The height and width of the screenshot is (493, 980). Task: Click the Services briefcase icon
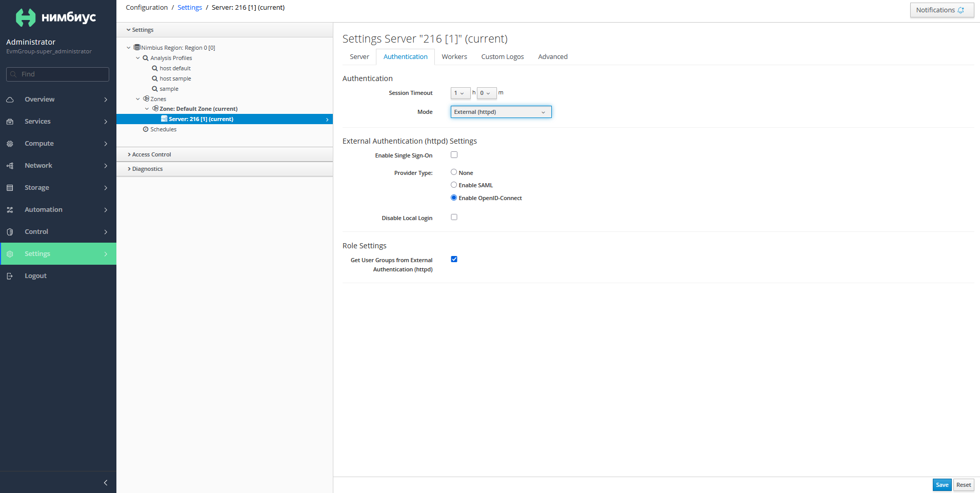[x=10, y=122]
